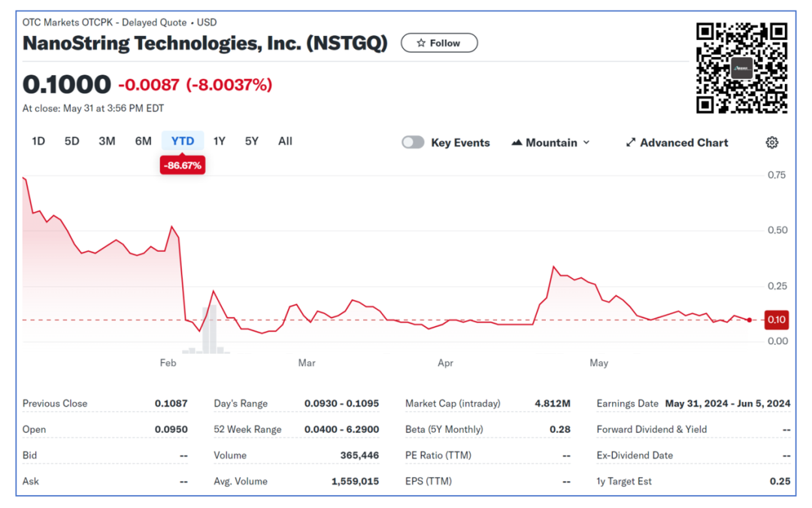Click Market Cap value 4.812M

(553, 404)
